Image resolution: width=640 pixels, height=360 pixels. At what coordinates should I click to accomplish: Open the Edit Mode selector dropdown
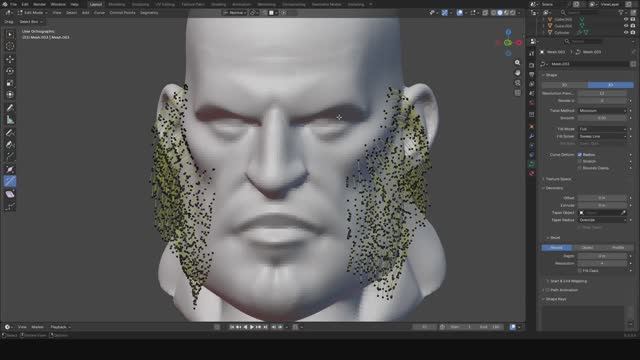(x=32, y=13)
